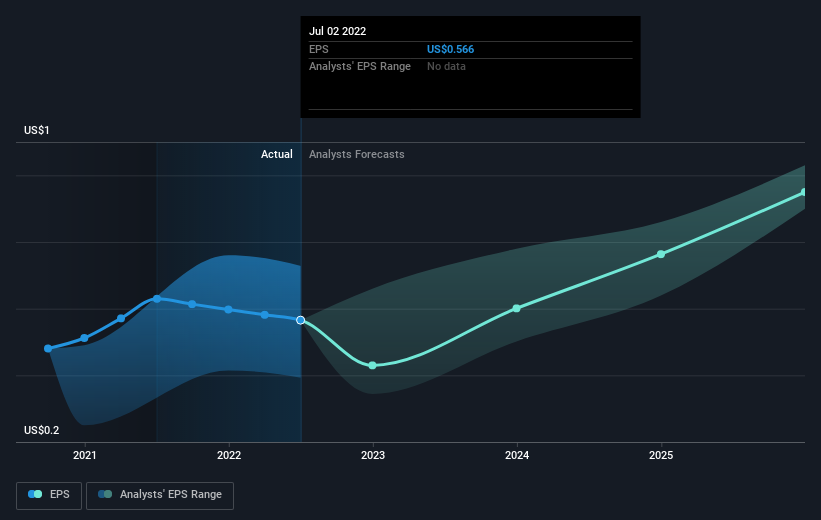The image size is (821, 520).
Task: Select the 2025 forecast EPS data point
Action: (661, 254)
